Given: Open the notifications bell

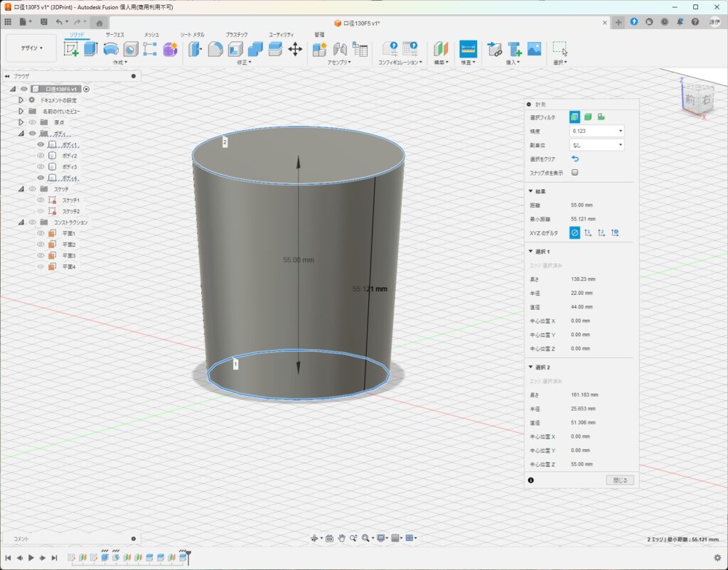Looking at the screenshot, I should point(680,22).
